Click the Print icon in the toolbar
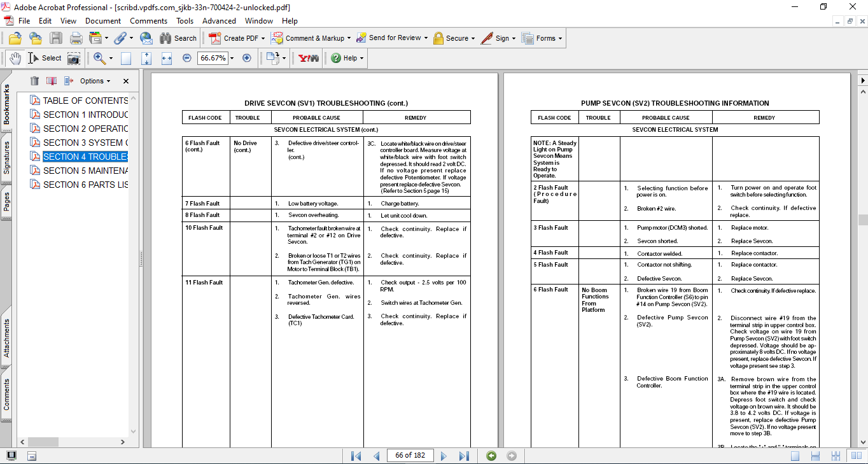Screen dimensions: 868x464 [76, 38]
